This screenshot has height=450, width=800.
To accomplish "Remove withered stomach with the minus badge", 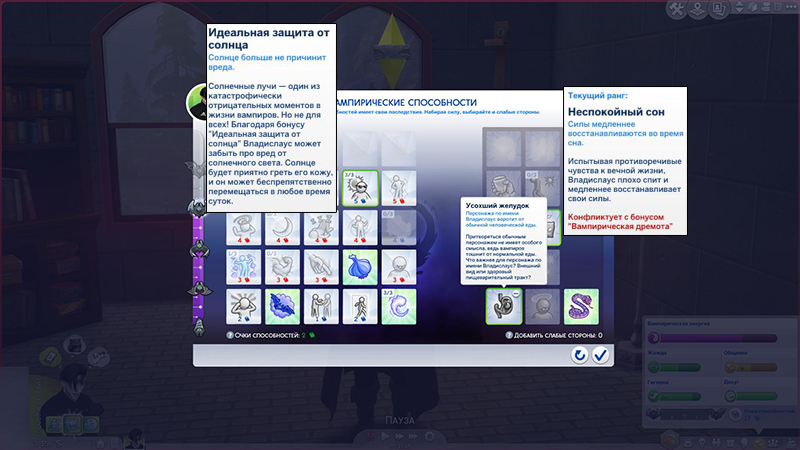I will click(516, 294).
